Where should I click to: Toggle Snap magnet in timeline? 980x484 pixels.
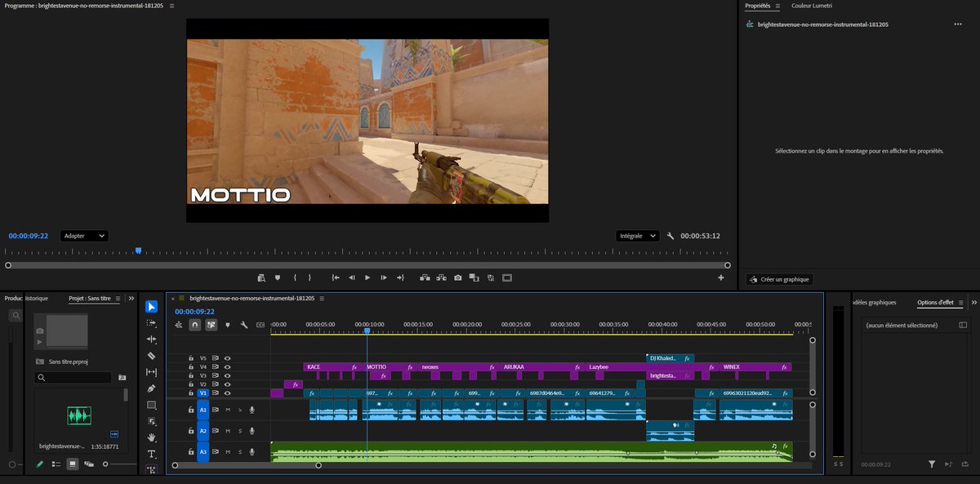click(194, 325)
